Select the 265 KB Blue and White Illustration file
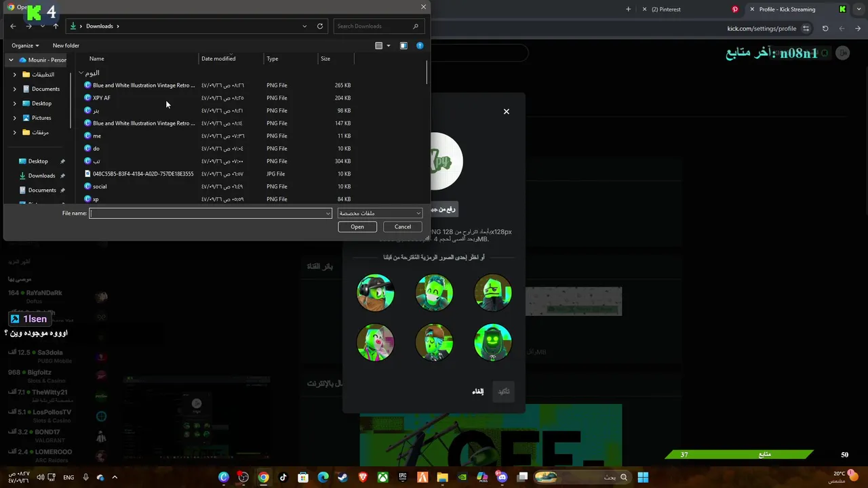This screenshot has width=868, height=488. tap(144, 85)
